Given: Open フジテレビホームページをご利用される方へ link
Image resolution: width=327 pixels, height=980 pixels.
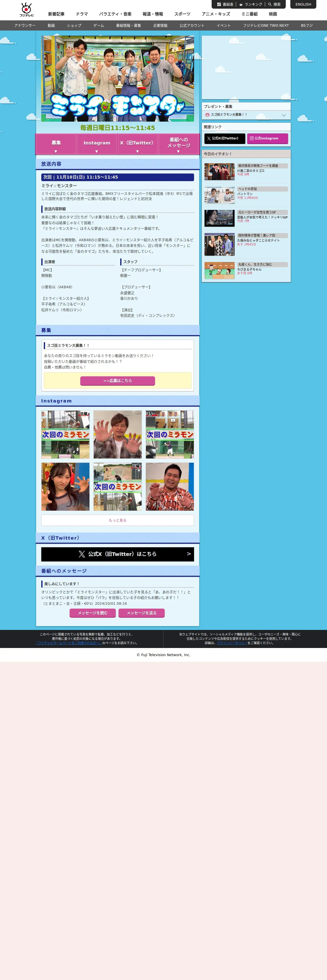Looking at the screenshot, I should (69, 643).
